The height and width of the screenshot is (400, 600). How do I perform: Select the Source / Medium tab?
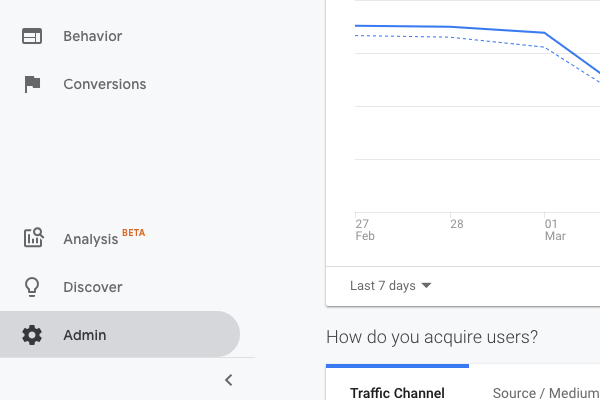546,392
